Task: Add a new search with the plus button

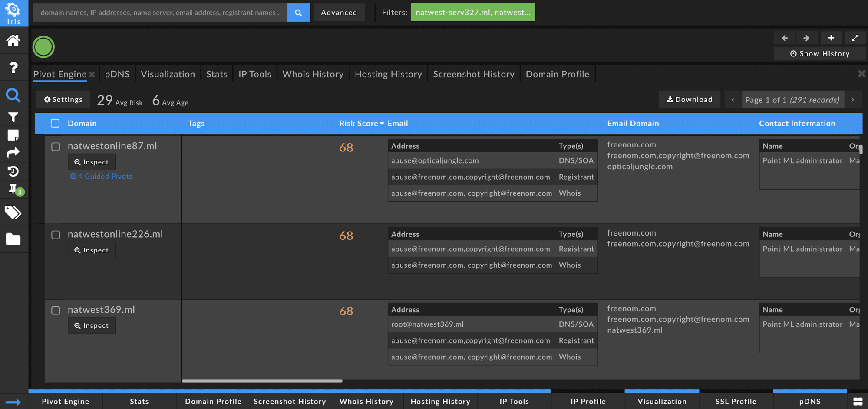Action: pyautogui.click(x=831, y=38)
